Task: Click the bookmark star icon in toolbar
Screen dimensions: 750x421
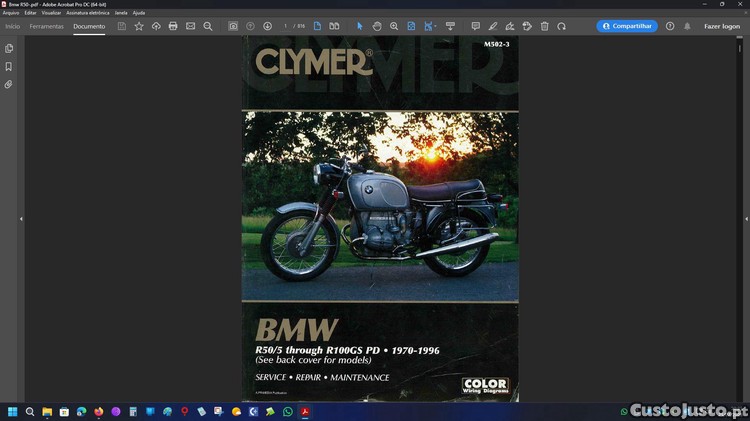Action: pos(139,26)
